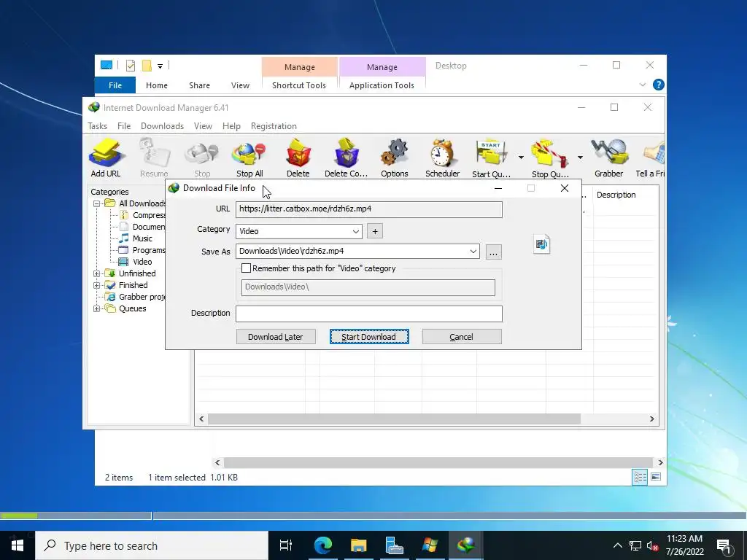Open the IDM Help menu
The height and width of the screenshot is (560, 747).
pyautogui.click(x=231, y=126)
